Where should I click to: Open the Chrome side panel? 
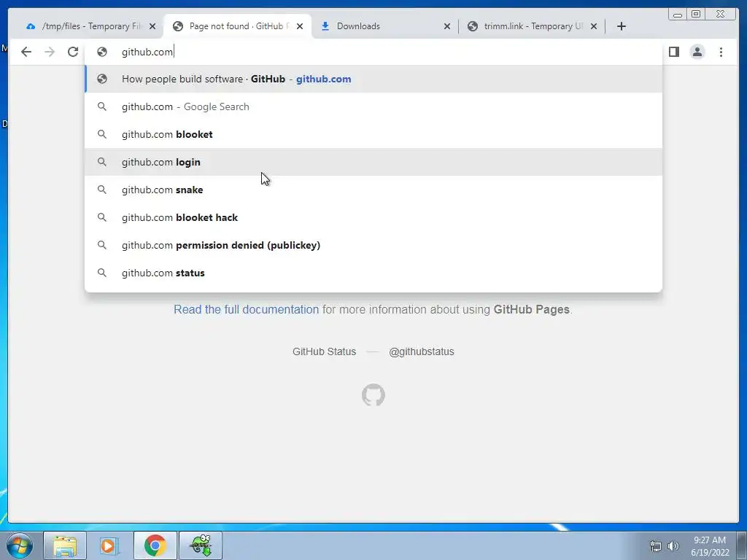(x=673, y=52)
